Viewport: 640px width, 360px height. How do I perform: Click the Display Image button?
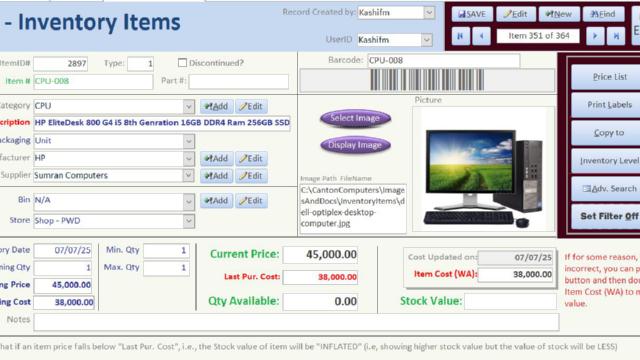click(355, 145)
